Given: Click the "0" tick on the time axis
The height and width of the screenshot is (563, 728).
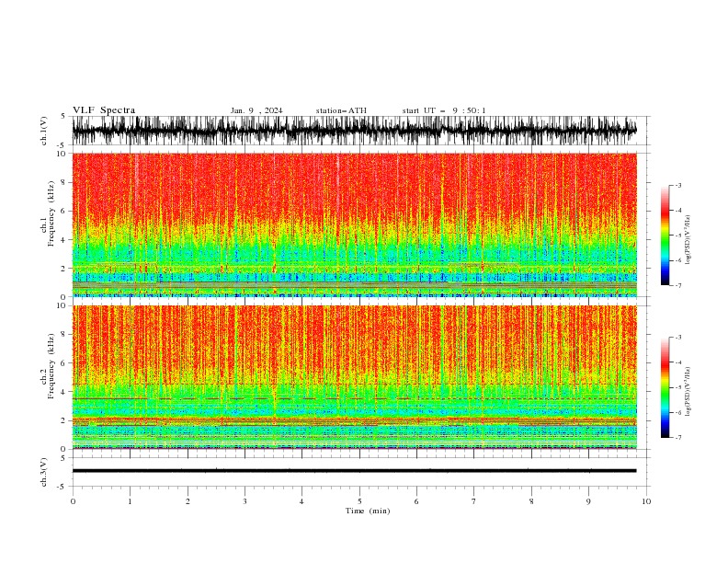Looking at the screenshot, I should 73,501.
